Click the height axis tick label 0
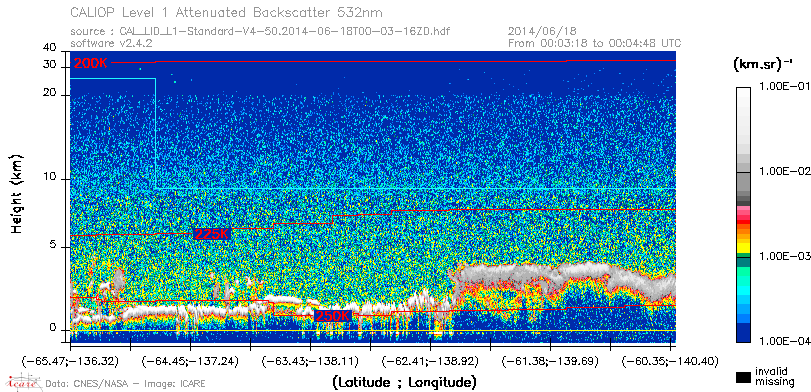This screenshot has height=392, width=811. (x=53, y=328)
